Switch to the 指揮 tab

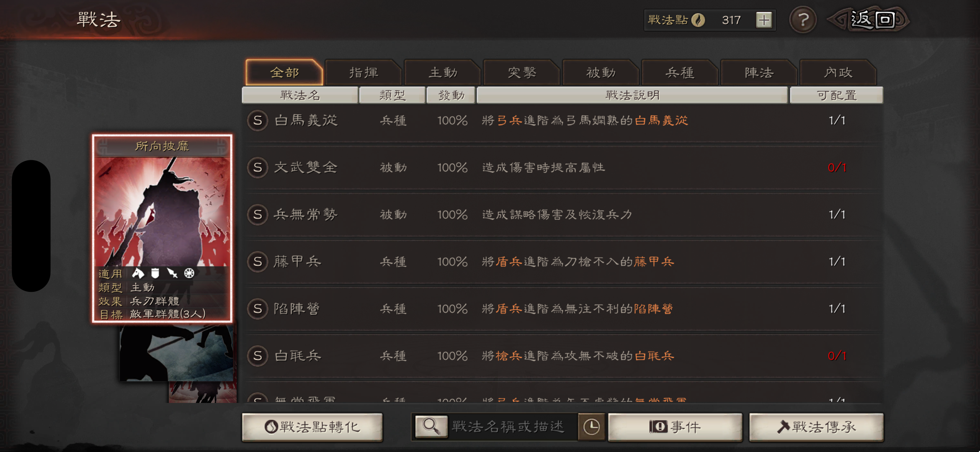(x=363, y=72)
